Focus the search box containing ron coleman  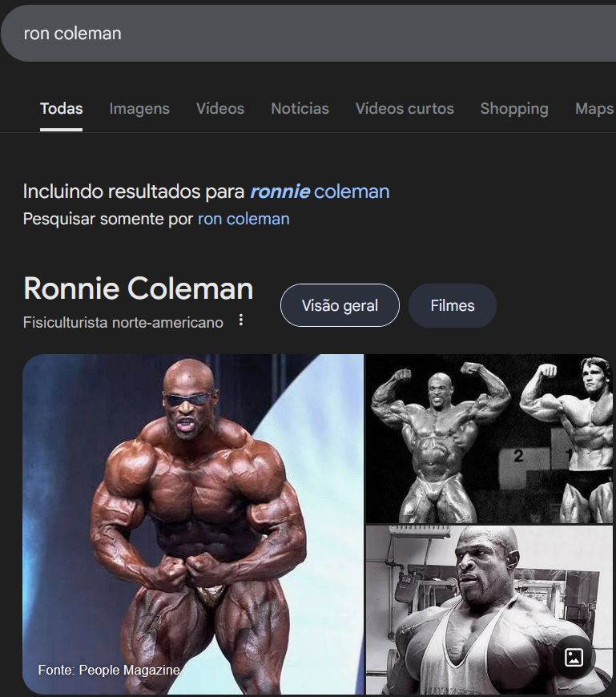click(308, 34)
